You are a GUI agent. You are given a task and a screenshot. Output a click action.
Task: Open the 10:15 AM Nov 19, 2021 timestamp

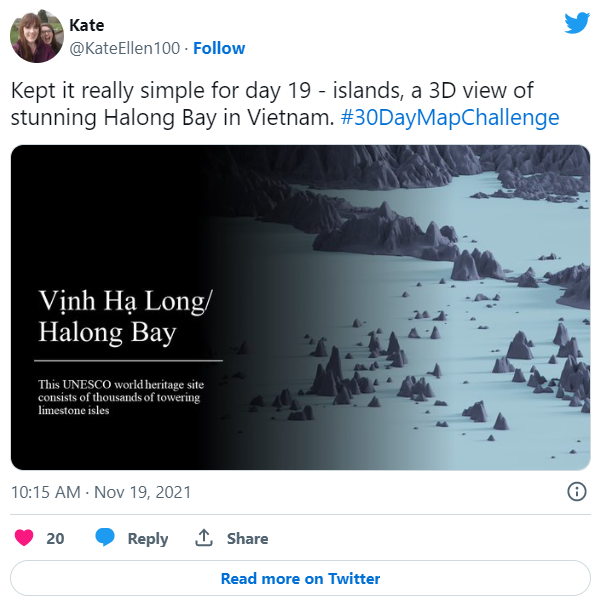pos(101,492)
